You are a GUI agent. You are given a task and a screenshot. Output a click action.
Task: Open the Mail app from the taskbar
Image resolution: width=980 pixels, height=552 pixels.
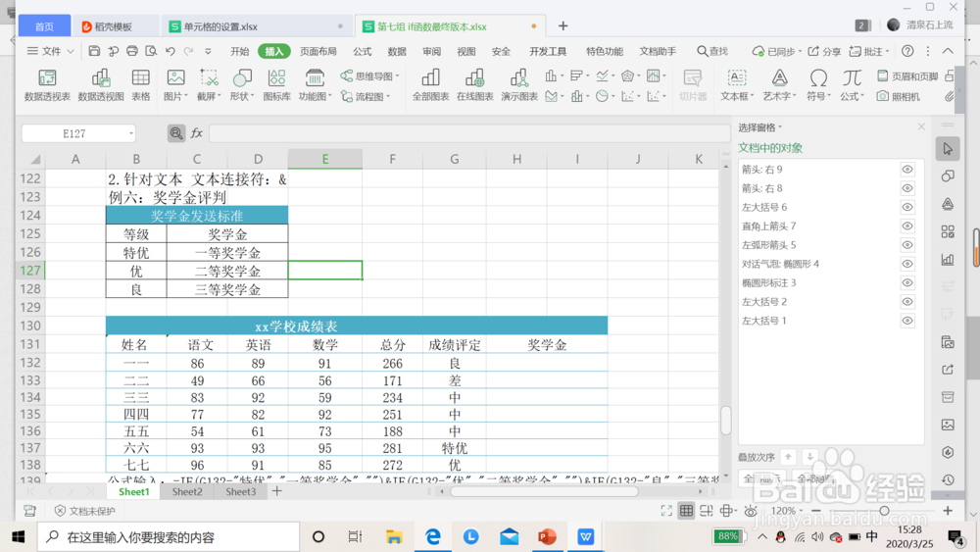509,536
